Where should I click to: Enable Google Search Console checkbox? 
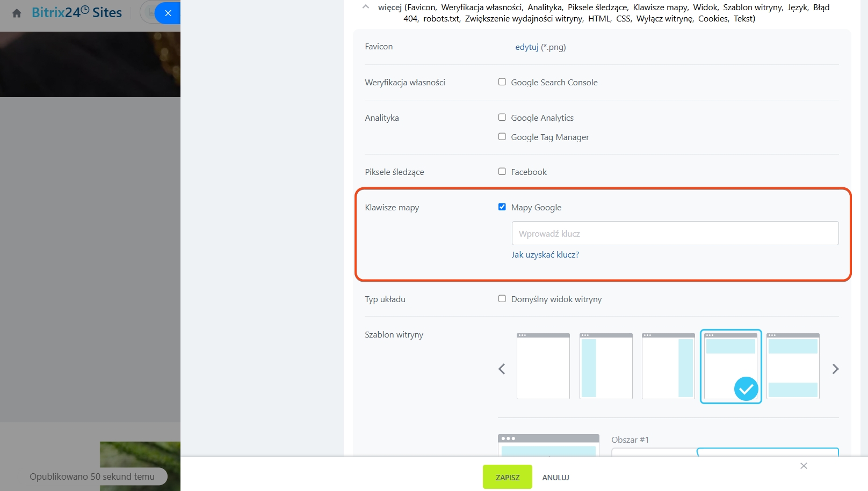(x=502, y=82)
